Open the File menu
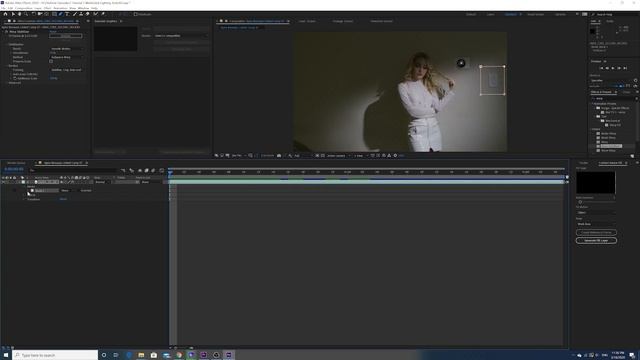The image size is (640, 360). [x=3, y=8]
